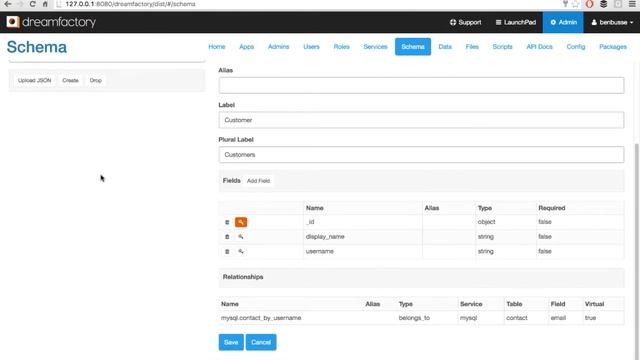Open the browser hamburger menu

pos(632,4)
